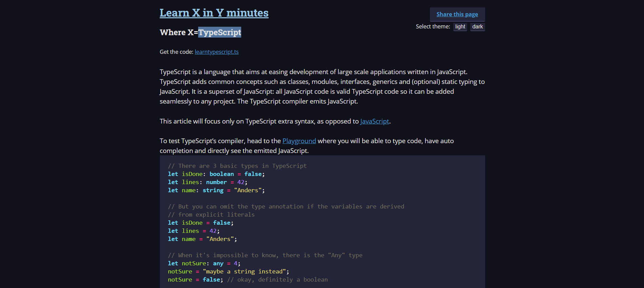Click the line 'let name = "Anders";'

(x=202, y=239)
